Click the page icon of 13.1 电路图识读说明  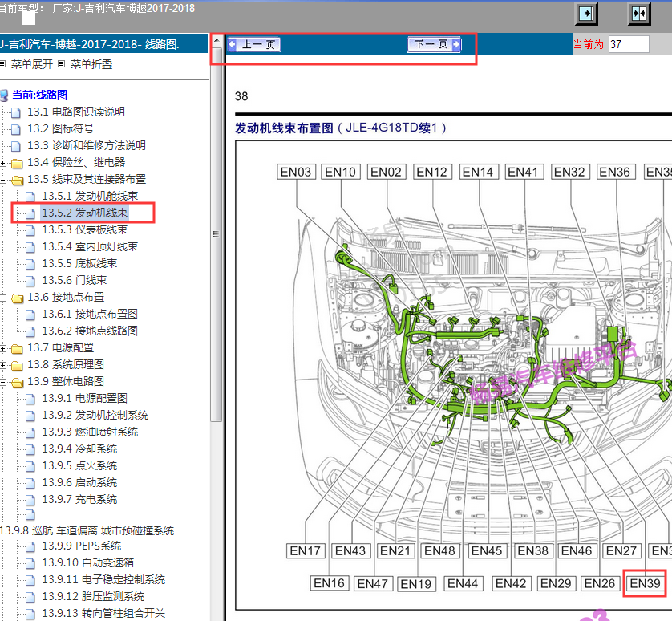click(x=16, y=113)
